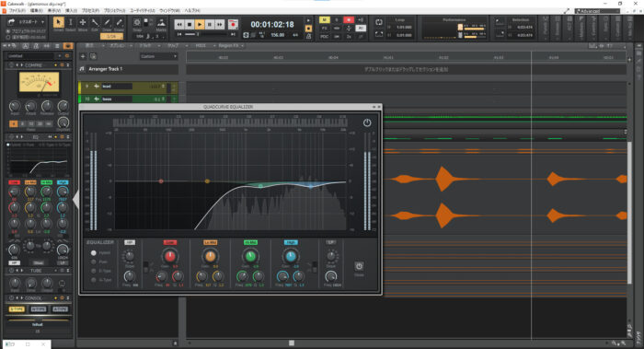Click the Gloss button in the equalizer
The width and height of the screenshot is (644, 349).
359,266
